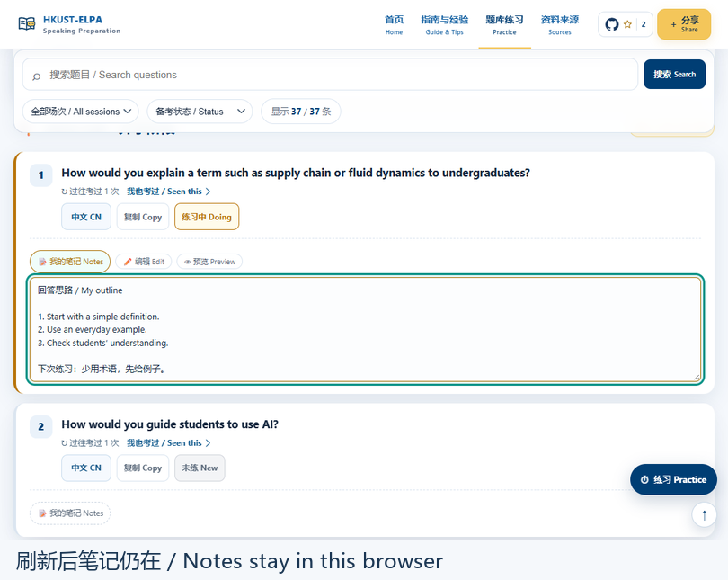Open the Status filter dropdown
The height and width of the screenshot is (580, 728).
tap(200, 112)
